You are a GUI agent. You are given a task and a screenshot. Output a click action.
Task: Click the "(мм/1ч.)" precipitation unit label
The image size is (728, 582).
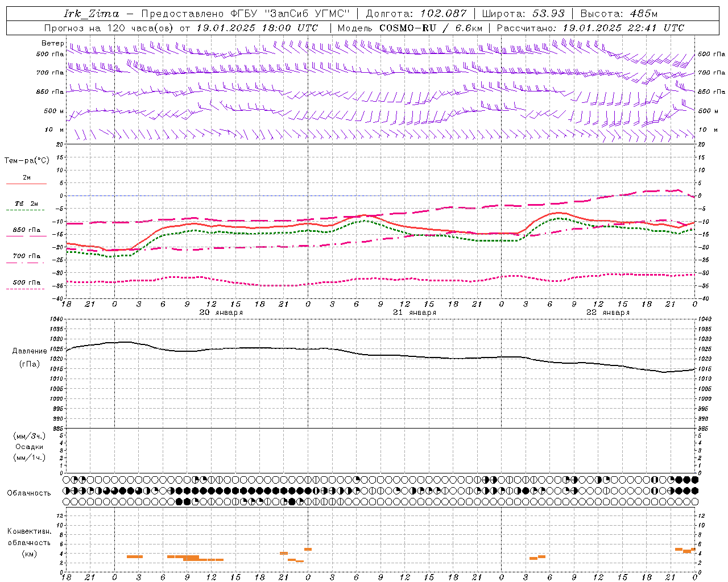(30, 458)
